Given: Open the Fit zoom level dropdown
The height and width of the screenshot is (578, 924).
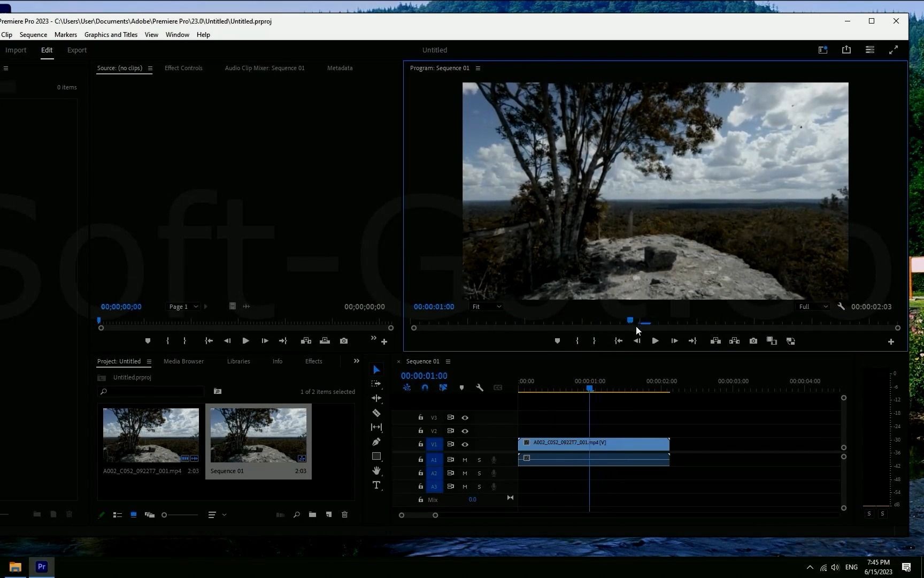Looking at the screenshot, I should click(x=487, y=307).
